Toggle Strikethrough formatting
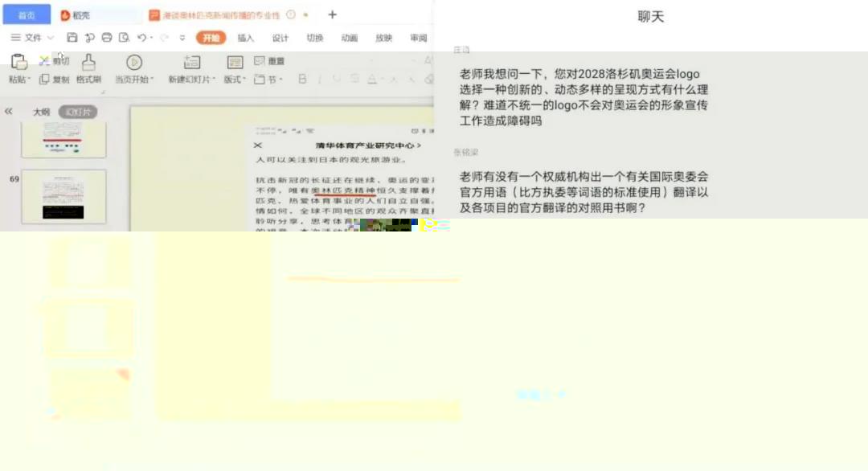This screenshot has height=471, width=868. [x=354, y=79]
